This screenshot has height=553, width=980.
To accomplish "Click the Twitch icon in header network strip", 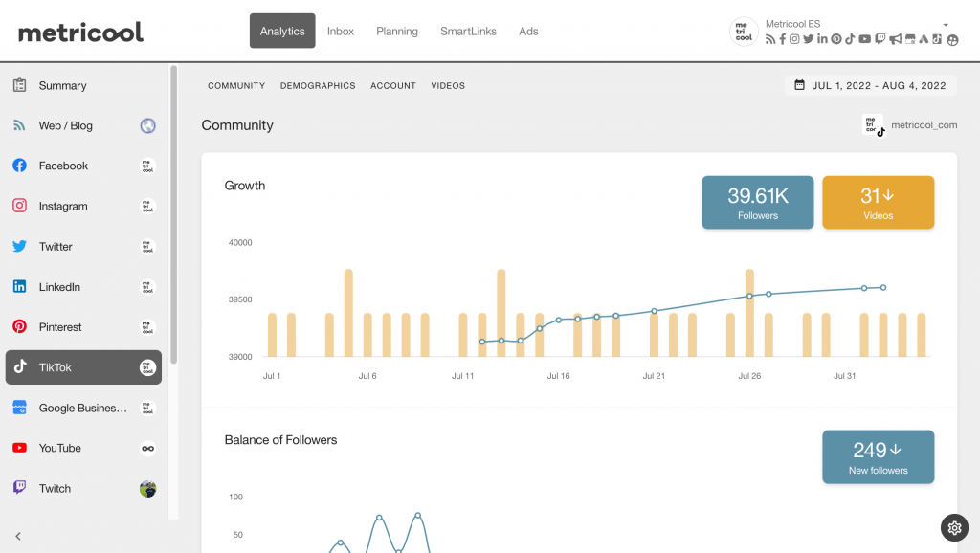I will point(880,38).
